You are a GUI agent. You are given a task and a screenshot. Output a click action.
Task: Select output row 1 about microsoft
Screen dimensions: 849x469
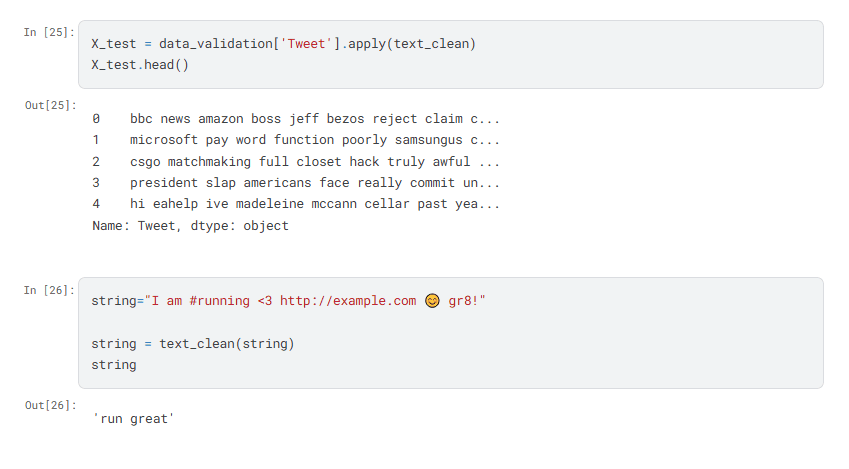point(296,140)
